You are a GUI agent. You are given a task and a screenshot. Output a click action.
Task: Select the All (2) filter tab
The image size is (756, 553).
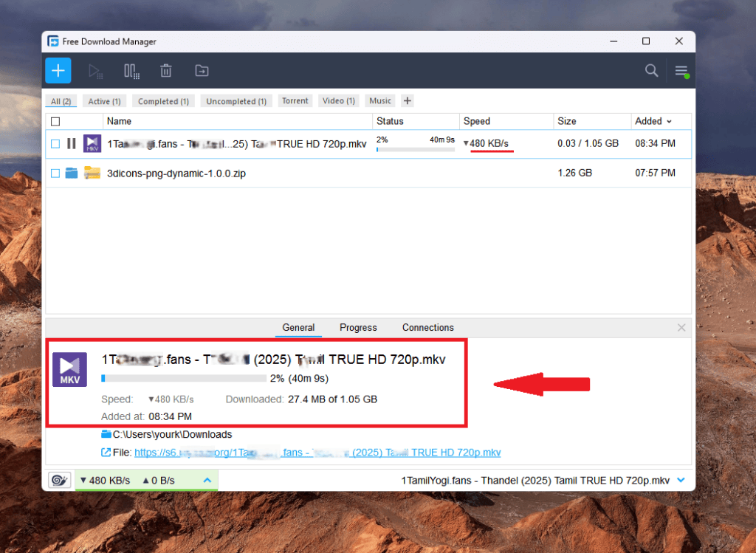click(61, 101)
